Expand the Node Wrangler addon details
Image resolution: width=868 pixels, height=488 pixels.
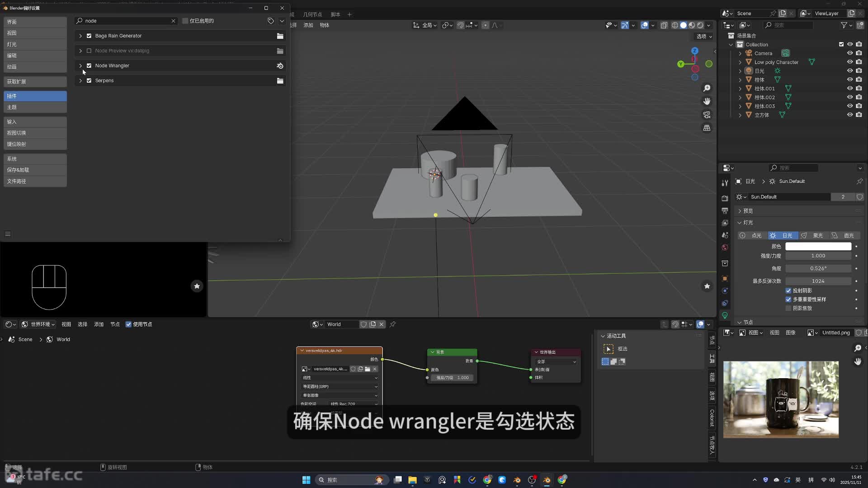(x=80, y=66)
